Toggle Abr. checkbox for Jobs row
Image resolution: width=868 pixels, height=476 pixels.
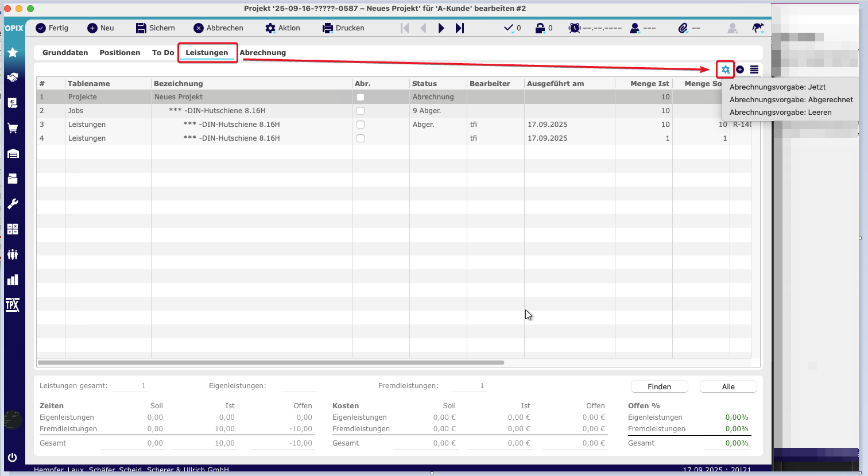[361, 111]
